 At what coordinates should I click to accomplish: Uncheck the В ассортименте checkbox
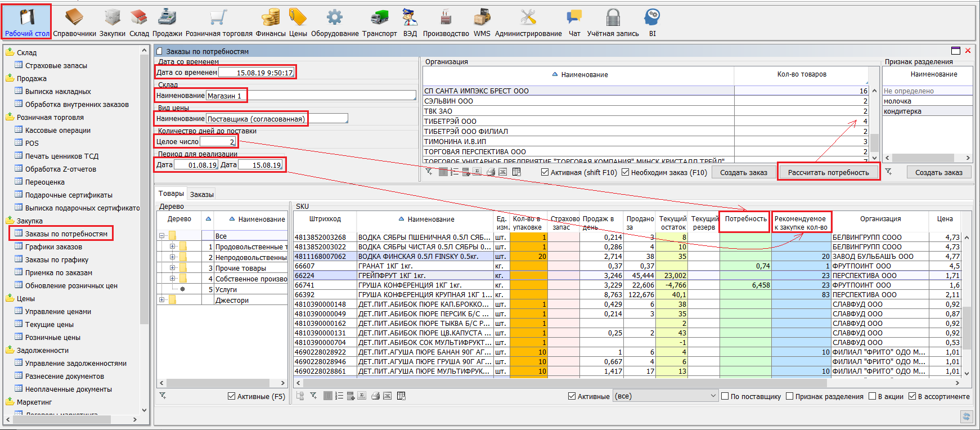(912, 396)
